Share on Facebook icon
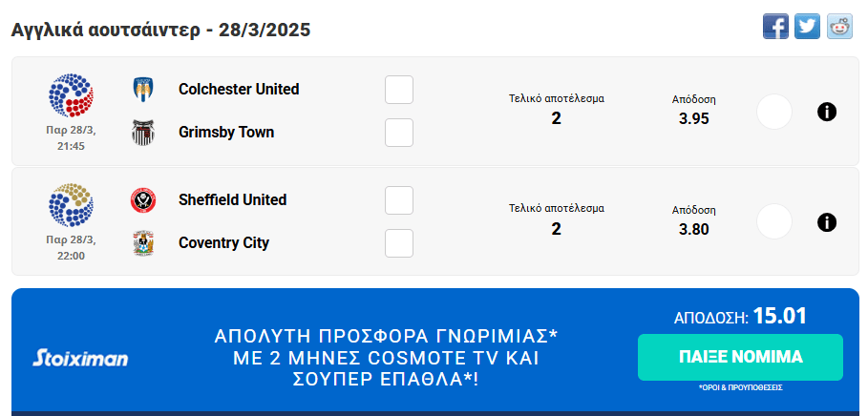The image size is (868, 416). pyautogui.click(x=775, y=27)
